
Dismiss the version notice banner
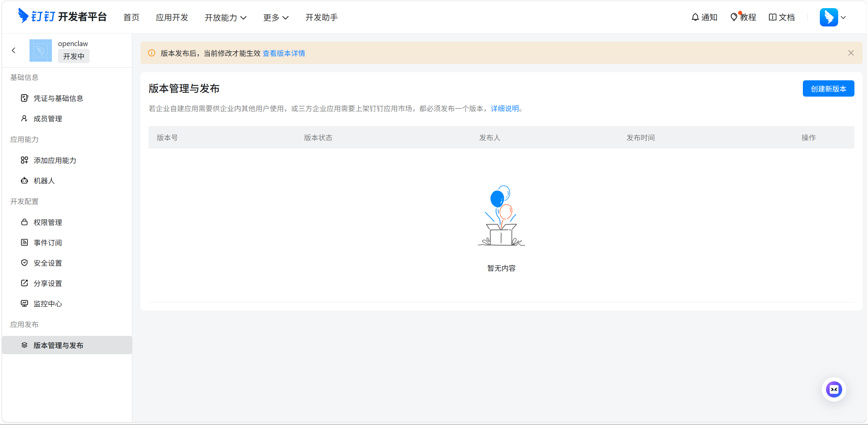[x=851, y=53]
